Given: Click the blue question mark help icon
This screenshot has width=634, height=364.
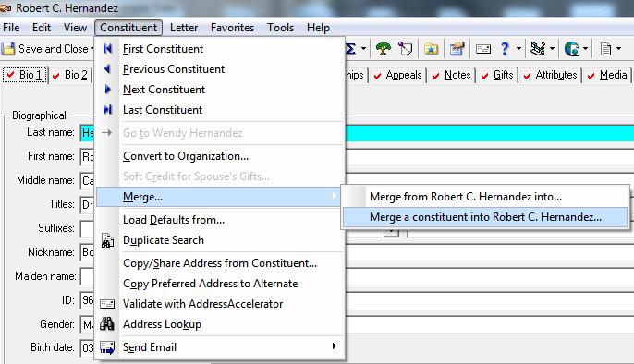Looking at the screenshot, I should [x=505, y=49].
